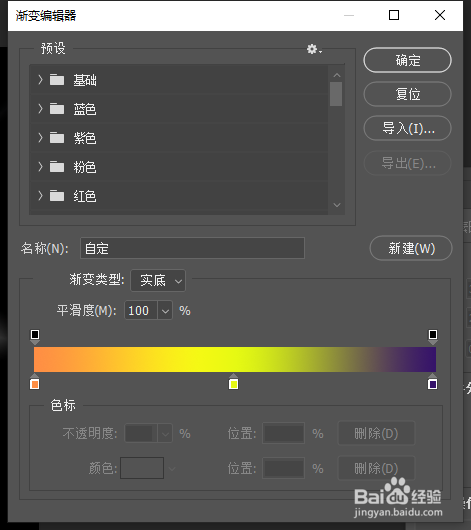471x530 pixels.
Task: Click the gradient preview bar
Action: point(235,360)
